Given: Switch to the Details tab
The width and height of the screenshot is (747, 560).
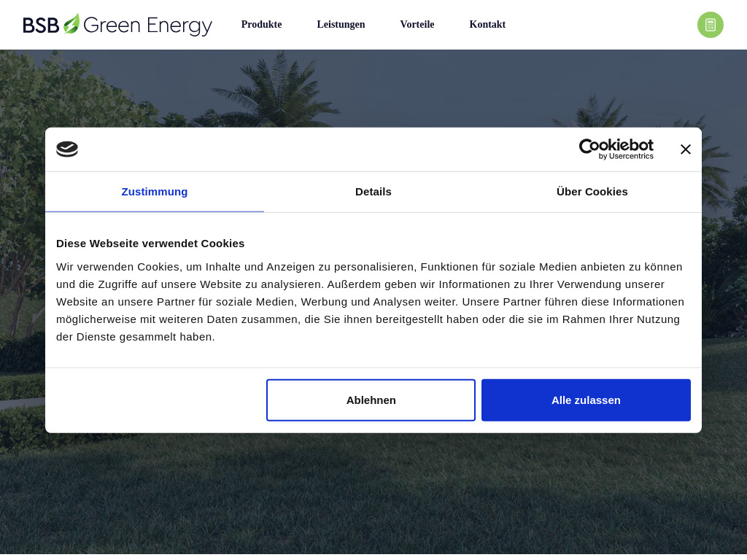Looking at the screenshot, I should (373, 192).
